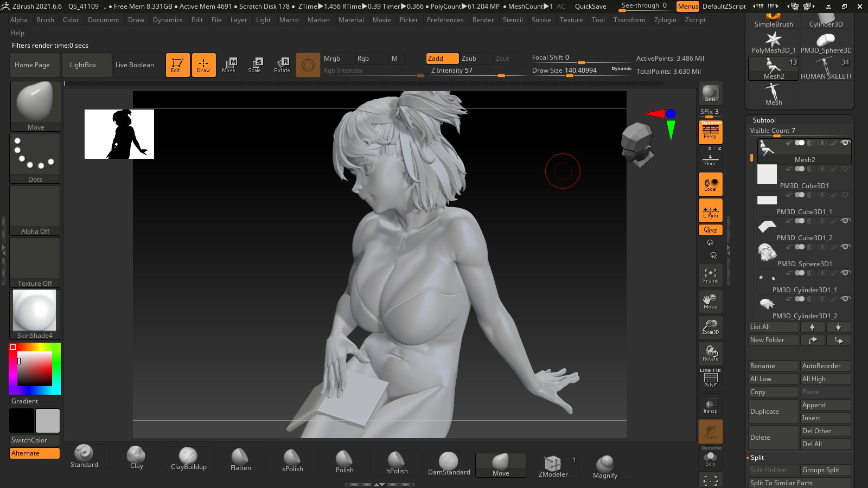This screenshot has width=868, height=488.
Task: Collapse the Subtool panel header
Action: 764,120
